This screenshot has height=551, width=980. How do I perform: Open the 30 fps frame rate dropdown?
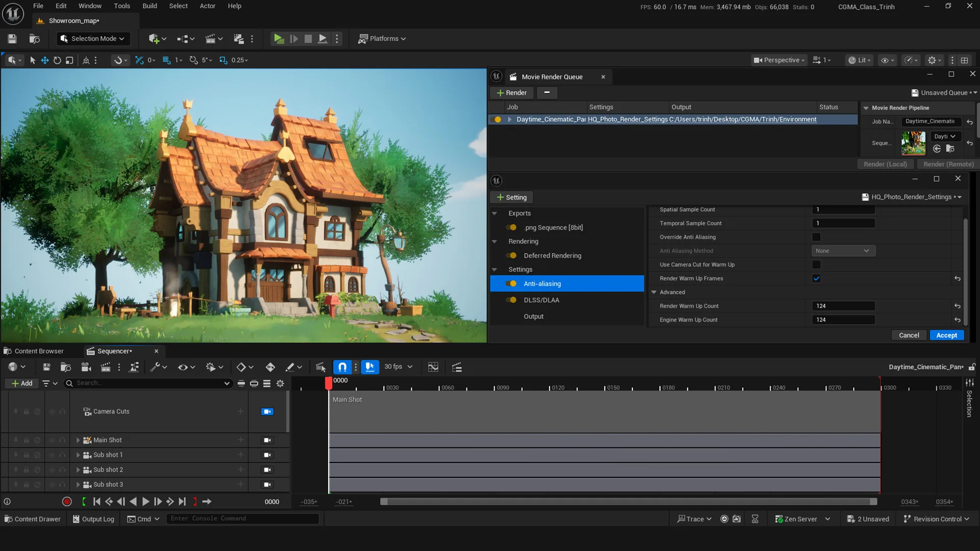point(399,367)
